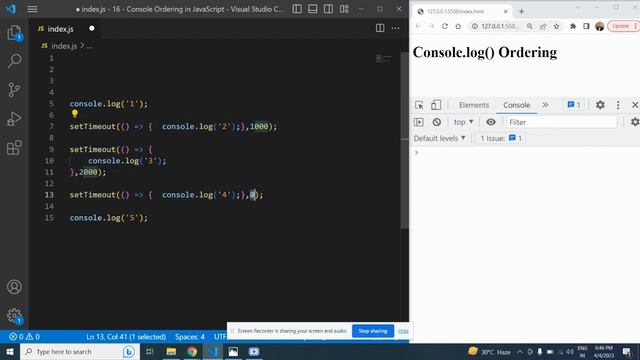Toggle the bottom panel layout icon
Image resolution: width=640 pixels, height=360 pixels.
click(x=313, y=9)
